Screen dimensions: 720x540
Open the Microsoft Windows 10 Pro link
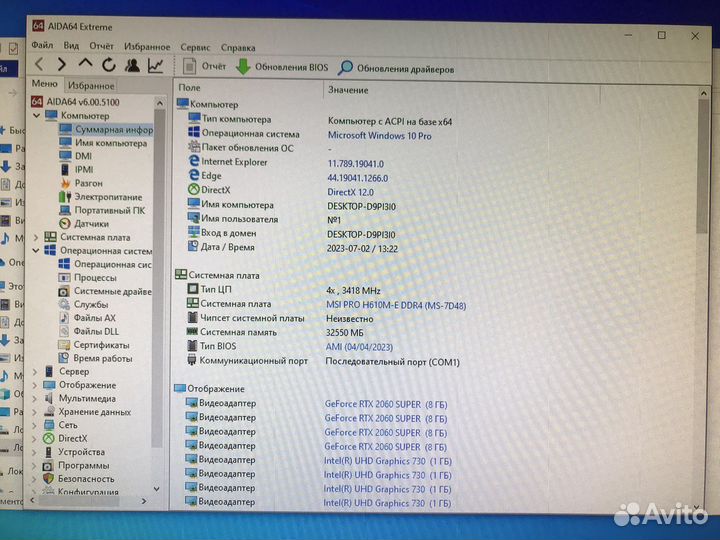click(379, 136)
